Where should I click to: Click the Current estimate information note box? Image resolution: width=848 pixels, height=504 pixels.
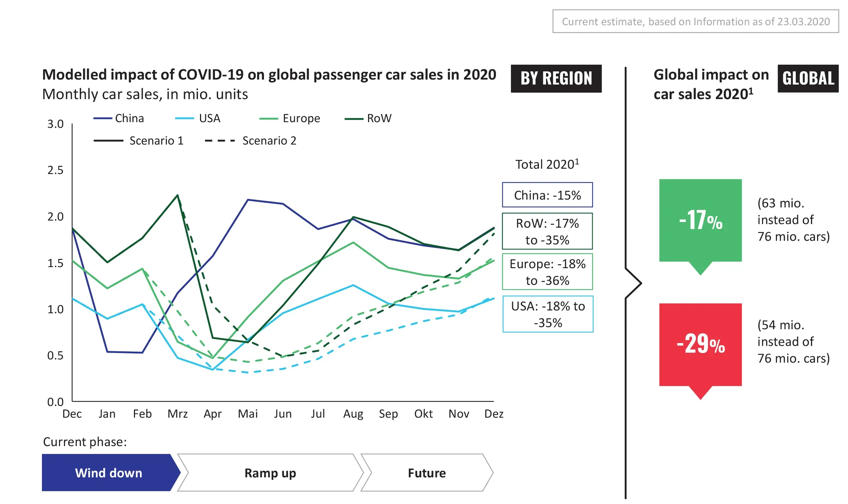point(696,21)
